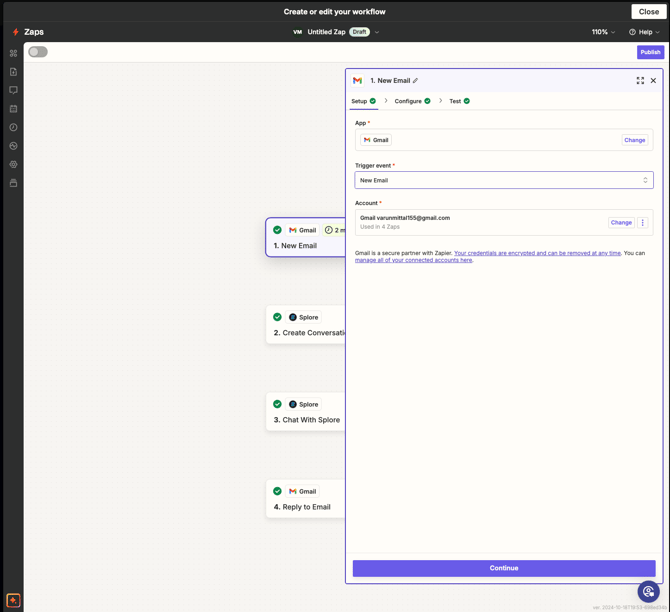This screenshot has height=612, width=670.
Task: Open the activity status icon in sidebar
Action: point(14,146)
